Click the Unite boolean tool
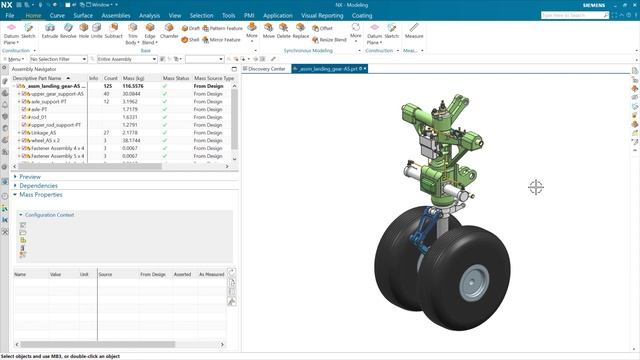 pyautogui.click(x=96, y=31)
